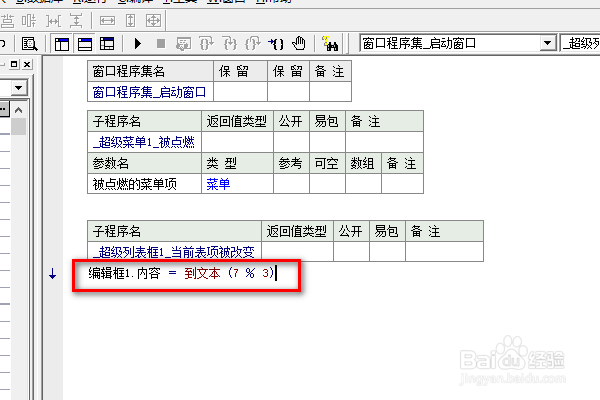Click the center-vertically alignment icon

[x=29, y=21]
